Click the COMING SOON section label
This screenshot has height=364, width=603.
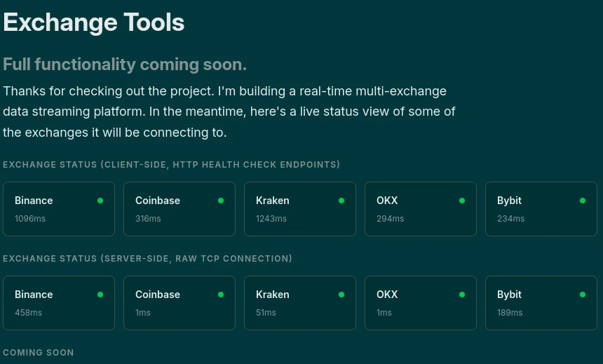[x=38, y=353]
